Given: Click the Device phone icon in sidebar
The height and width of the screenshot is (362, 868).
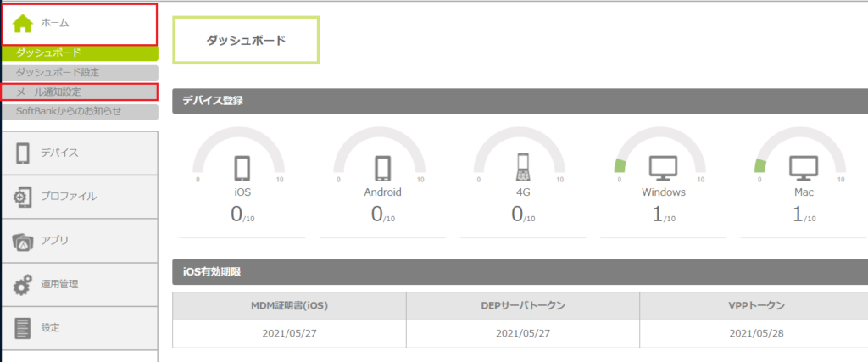Looking at the screenshot, I should coord(23,153).
